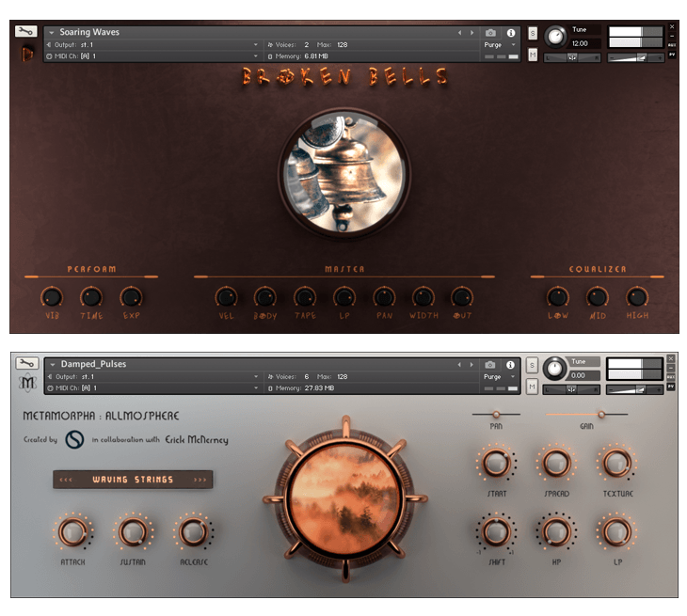Click the circular creator logo next to Created by

74,439
